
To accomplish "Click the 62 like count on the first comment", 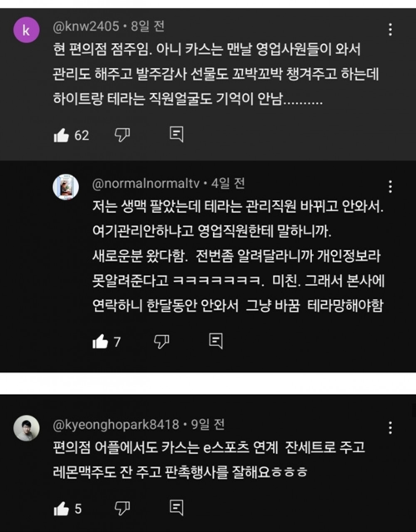I will (x=82, y=135).
